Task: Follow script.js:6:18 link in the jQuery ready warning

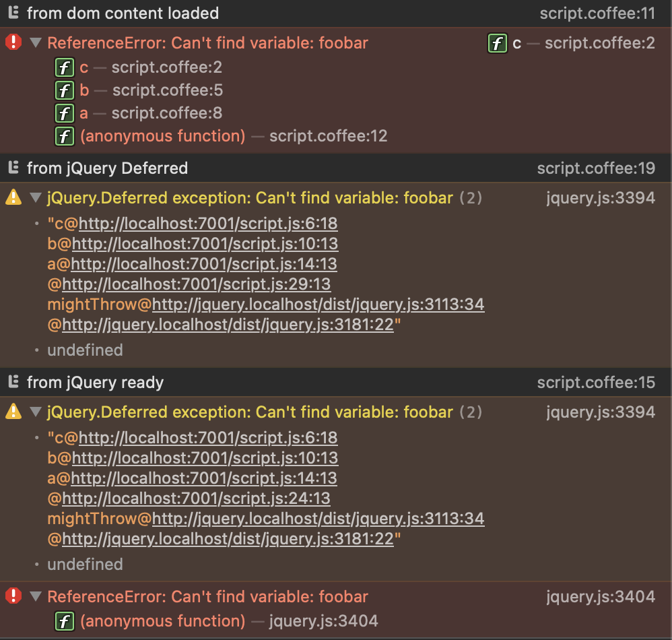Action: point(208,438)
